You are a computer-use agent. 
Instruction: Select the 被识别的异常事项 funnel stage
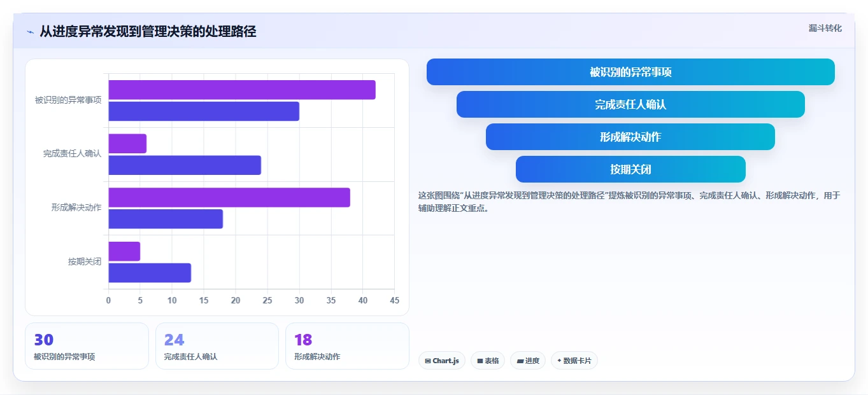pyautogui.click(x=630, y=72)
